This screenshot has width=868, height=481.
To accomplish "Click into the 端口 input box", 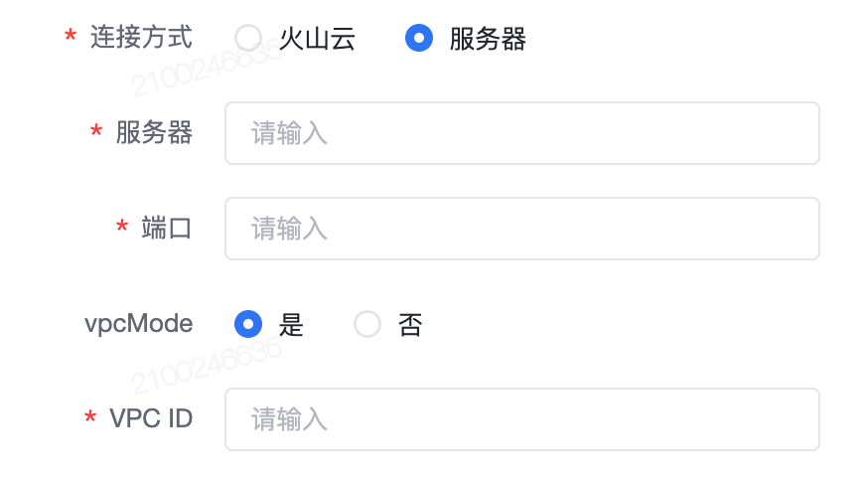I will (x=521, y=229).
